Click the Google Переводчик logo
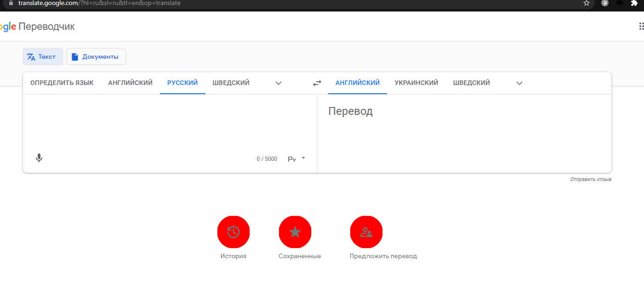The height and width of the screenshot is (300, 644). tap(37, 27)
